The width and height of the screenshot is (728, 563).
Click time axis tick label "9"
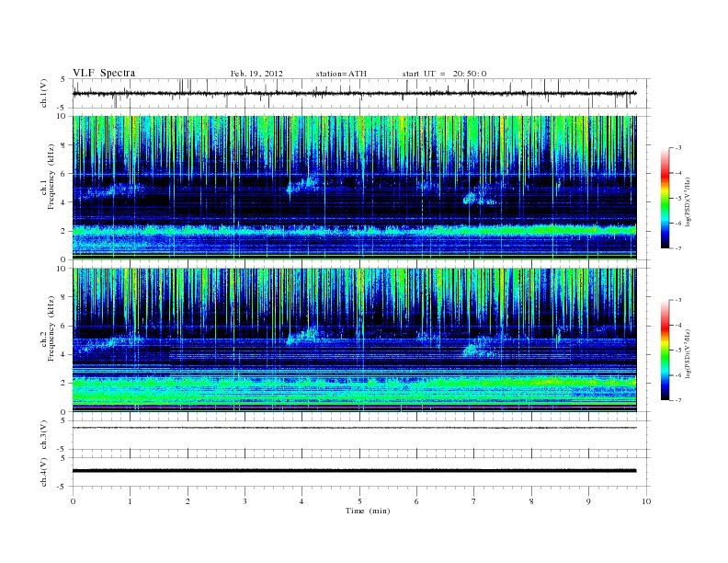(588, 501)
